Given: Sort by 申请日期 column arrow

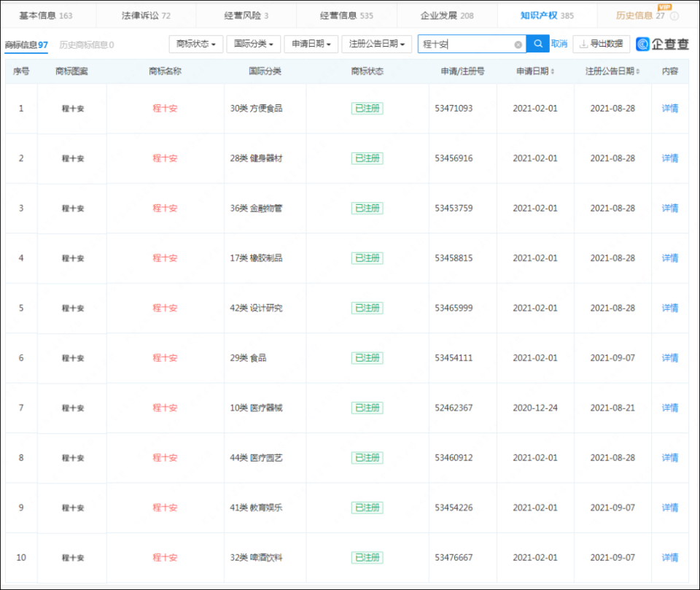Looking at the screenshot, I should click(x=552, y=71).
